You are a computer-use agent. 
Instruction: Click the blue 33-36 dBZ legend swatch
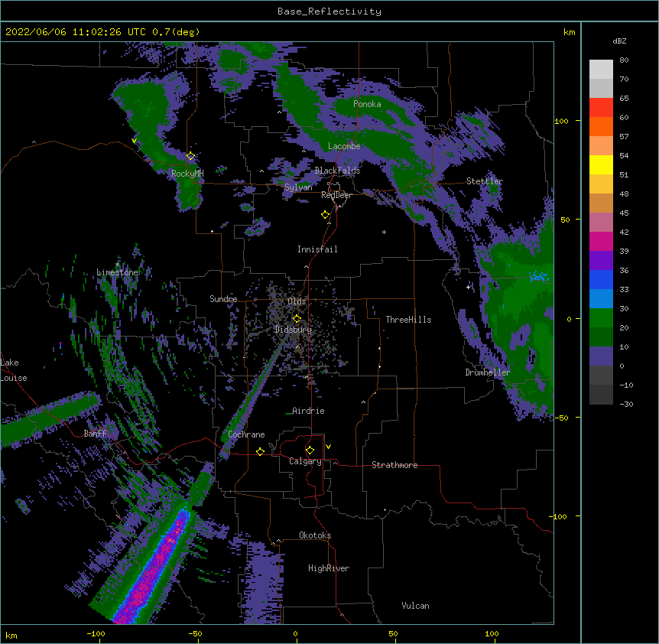click(x=601, y=279)
